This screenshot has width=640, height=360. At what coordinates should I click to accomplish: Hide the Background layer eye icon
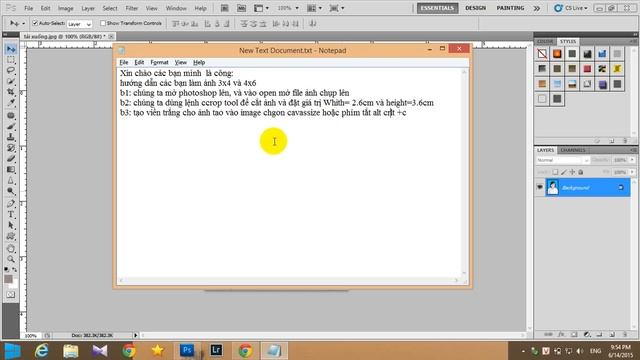point(540,187)
